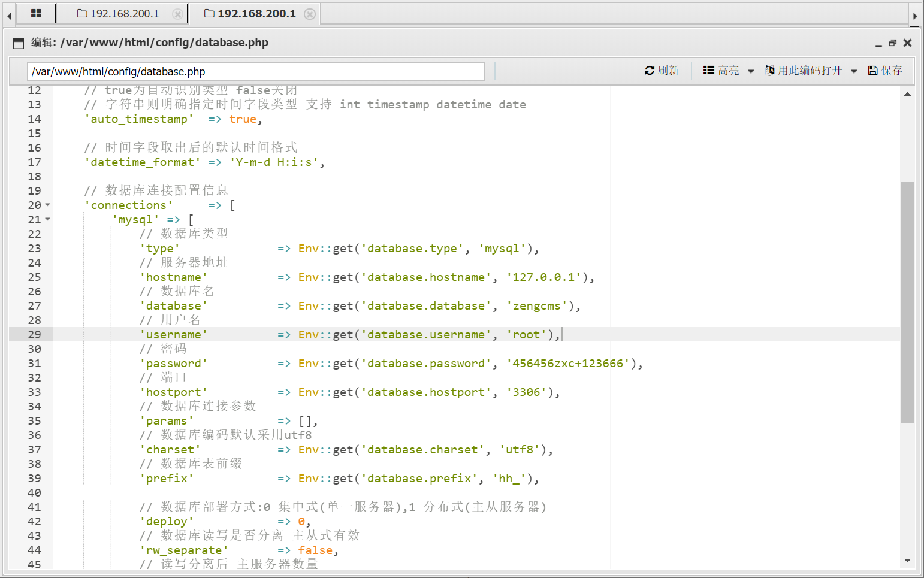Image resolution: width=924 pixels, height=578 pixels.
Task: Click the 'rw_separate' key text
Action: [183, 550]
